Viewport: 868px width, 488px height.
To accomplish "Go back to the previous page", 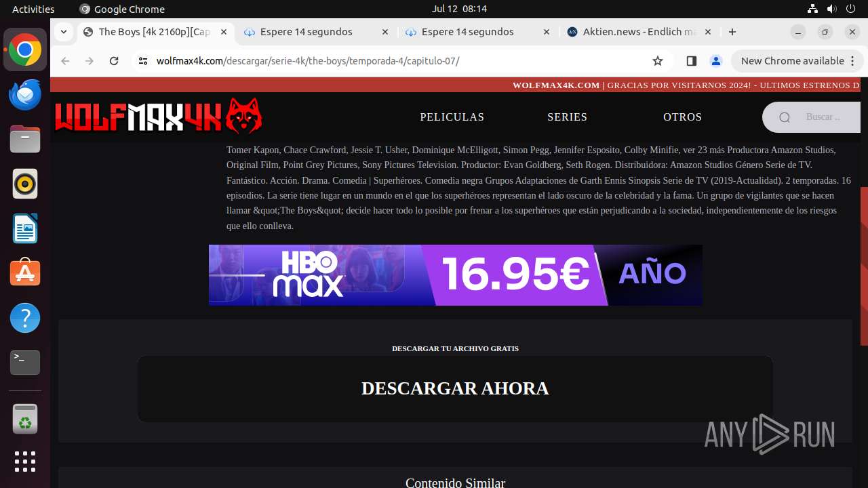I will (x=65, y=61).
